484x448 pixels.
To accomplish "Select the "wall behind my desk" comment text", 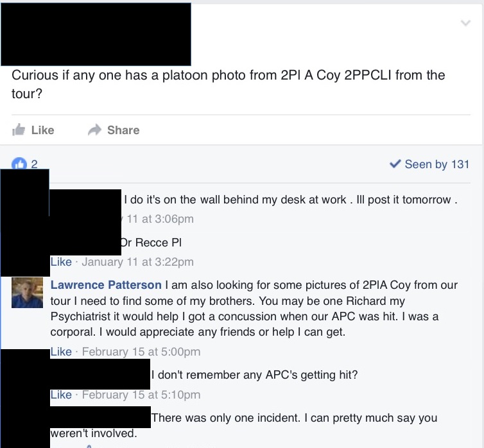I will (290, 200).
